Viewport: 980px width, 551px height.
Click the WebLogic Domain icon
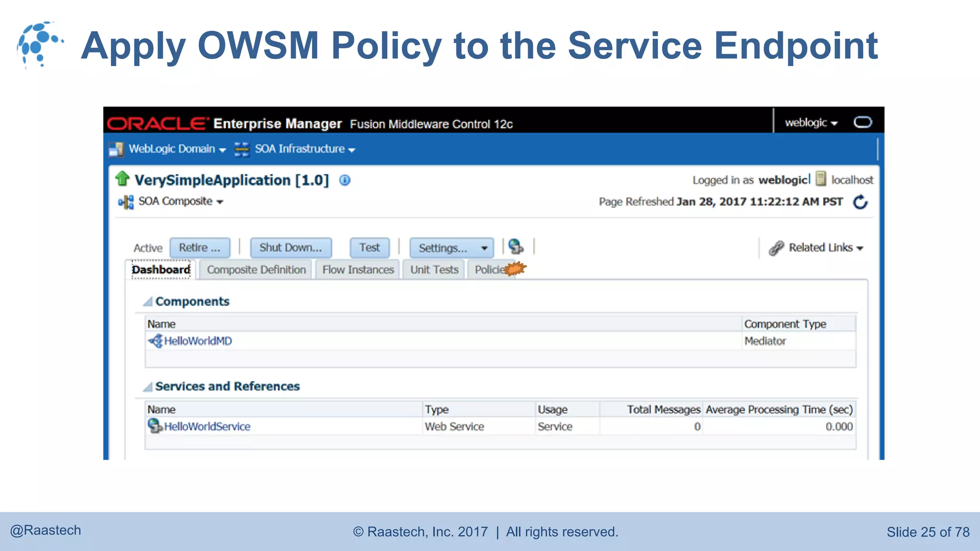tap(116, 150)
